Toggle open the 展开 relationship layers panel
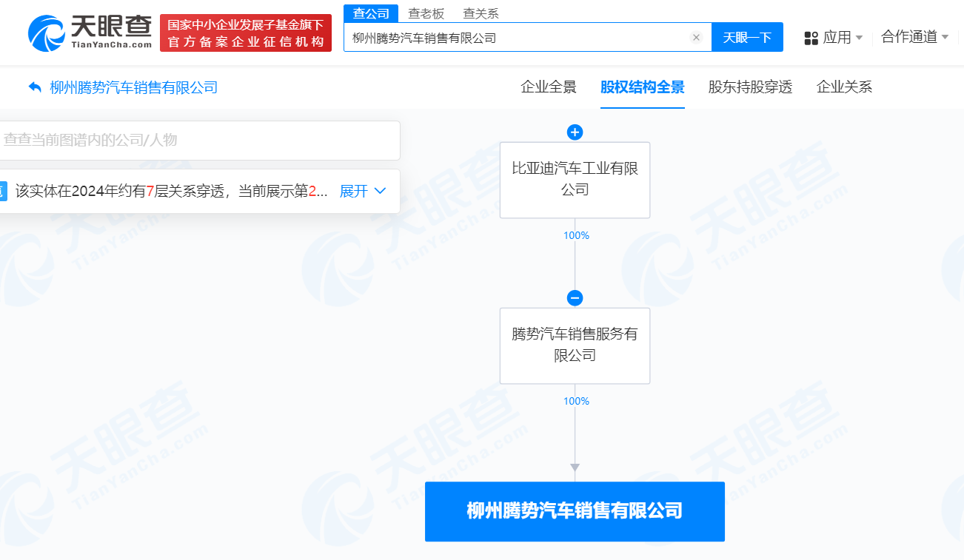The width and height of the screenshot is (964, 560). (x=355, y=191)
